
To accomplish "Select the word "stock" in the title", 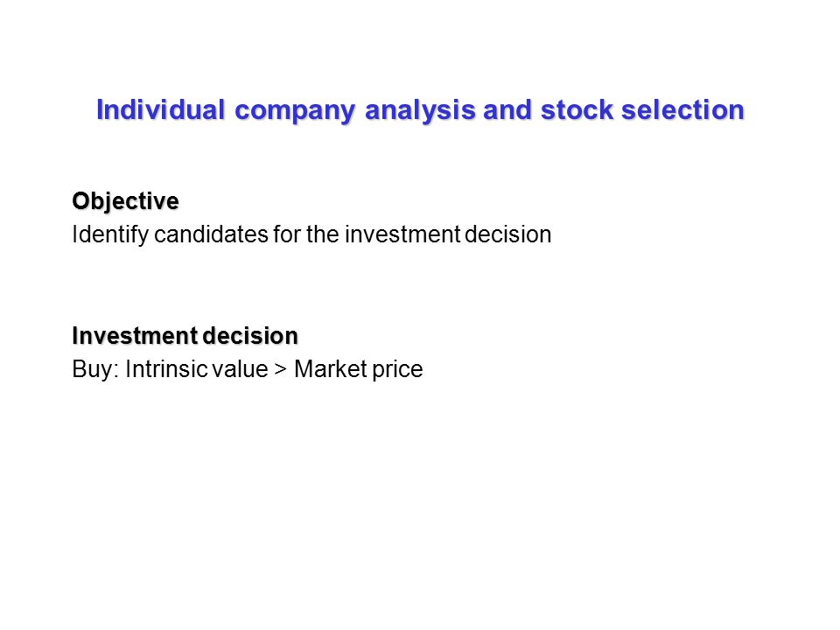I will coord(577,110).
